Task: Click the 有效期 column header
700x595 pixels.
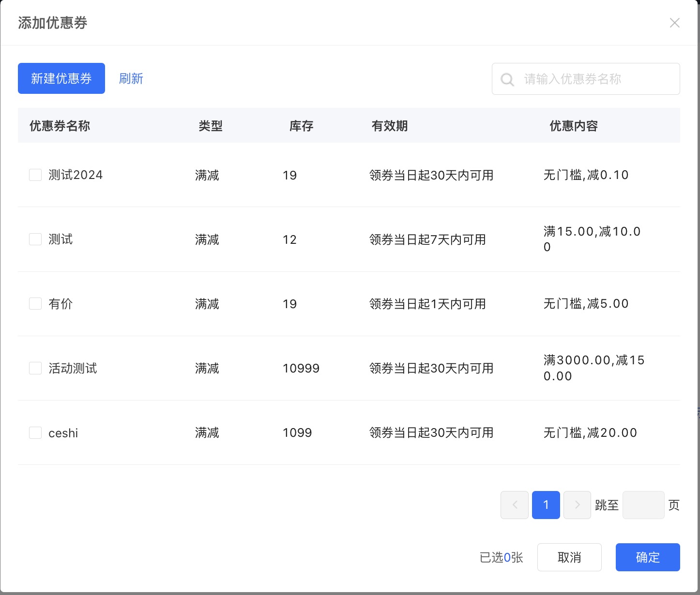Action: tap(389, 126)
